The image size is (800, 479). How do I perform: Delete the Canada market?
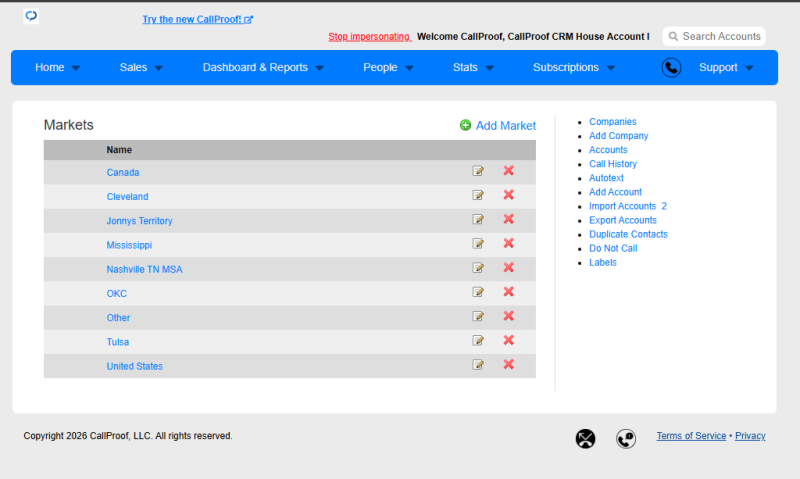tap(509, 170)
